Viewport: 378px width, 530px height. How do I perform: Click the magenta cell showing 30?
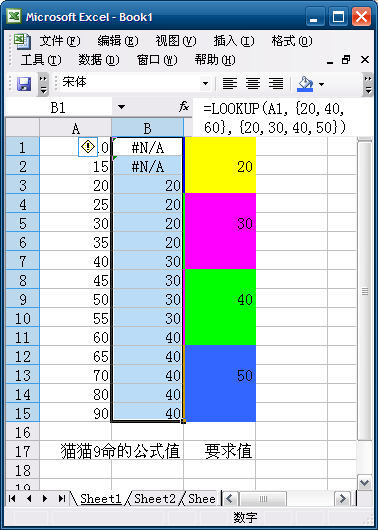point(220,232)
